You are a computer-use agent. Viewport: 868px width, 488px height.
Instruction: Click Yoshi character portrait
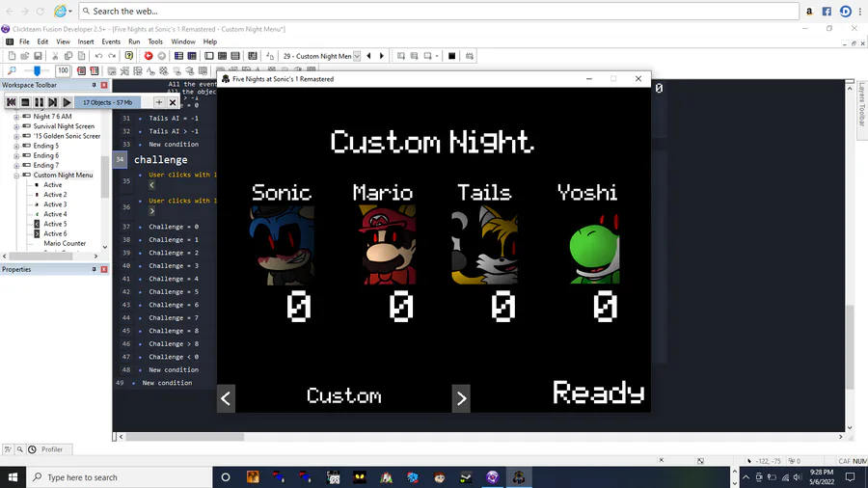[x=594, y=248]
